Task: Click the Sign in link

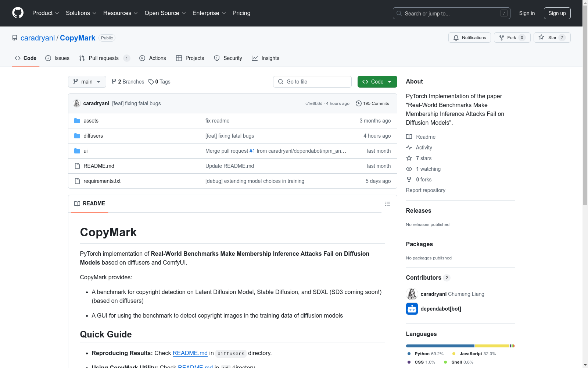Action: (527, 13)
